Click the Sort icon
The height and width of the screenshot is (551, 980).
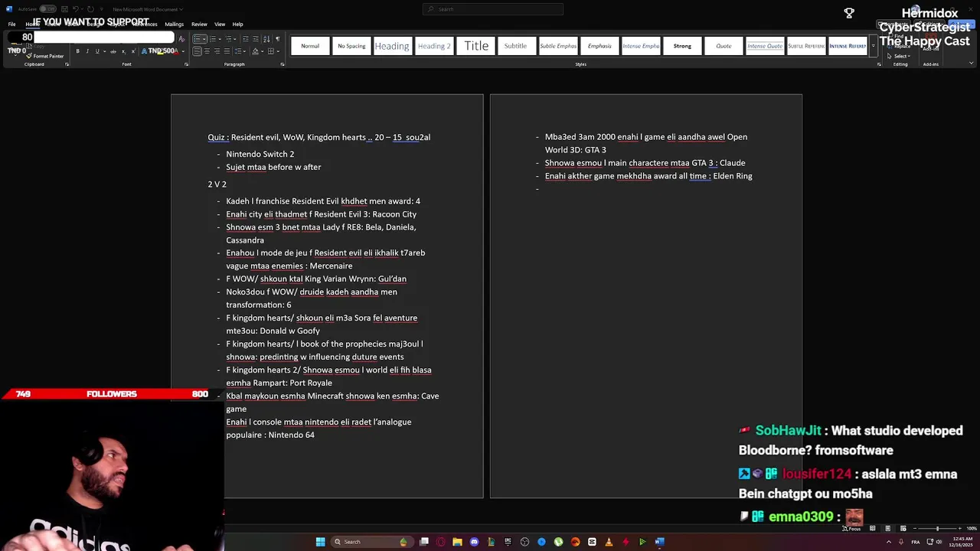point(266,39)
